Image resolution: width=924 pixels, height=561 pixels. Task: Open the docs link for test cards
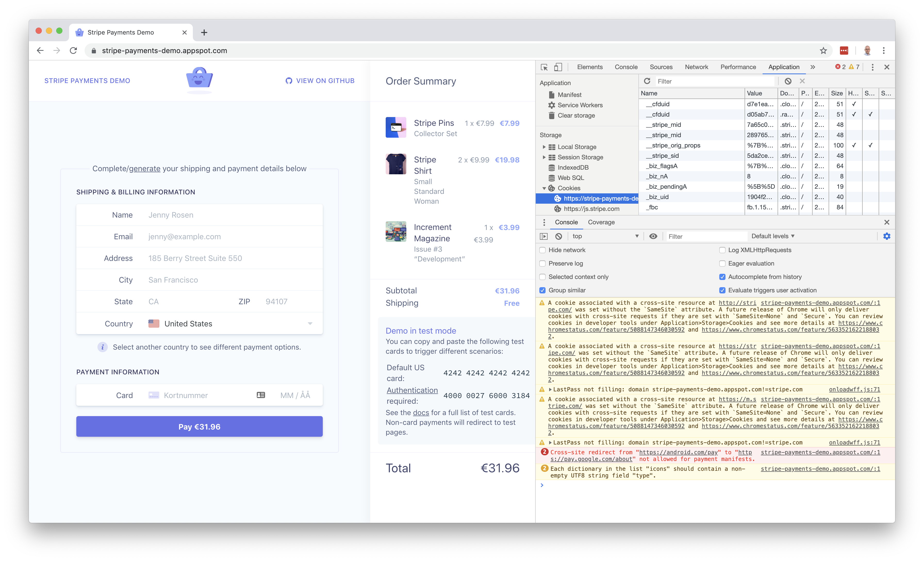[420, 412]
